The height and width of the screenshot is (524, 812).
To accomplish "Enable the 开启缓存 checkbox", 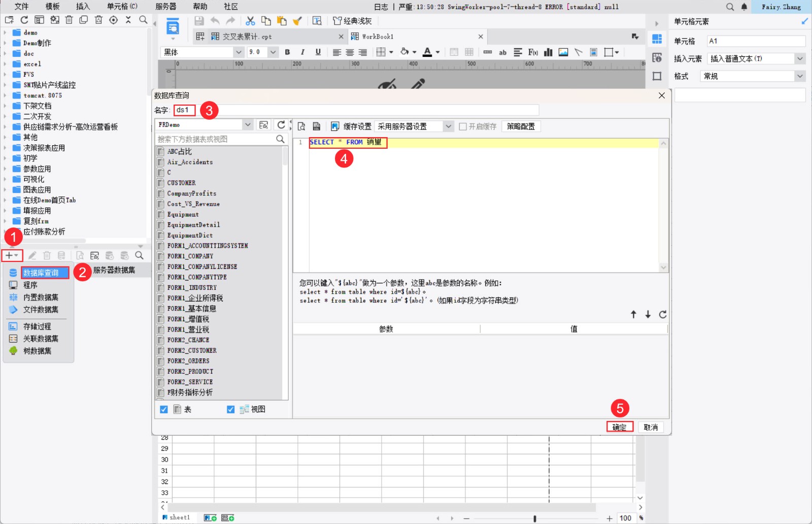I will (463, 126).
